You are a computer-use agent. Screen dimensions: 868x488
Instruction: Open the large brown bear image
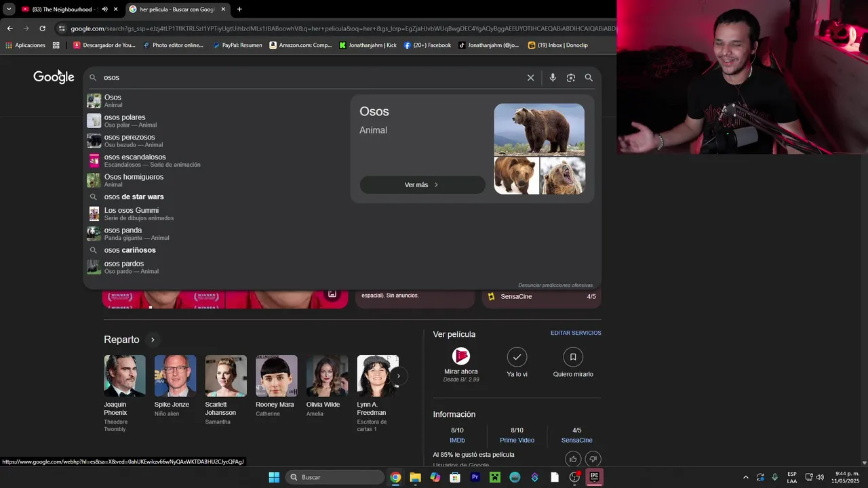[539, 129]
